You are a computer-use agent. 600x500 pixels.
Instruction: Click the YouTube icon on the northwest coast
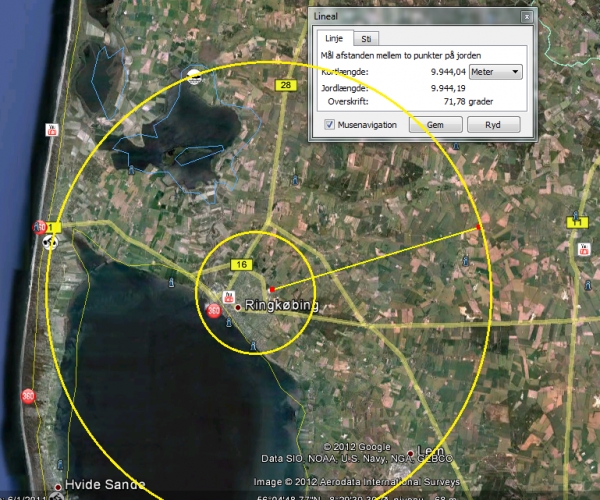pos(51,130)
